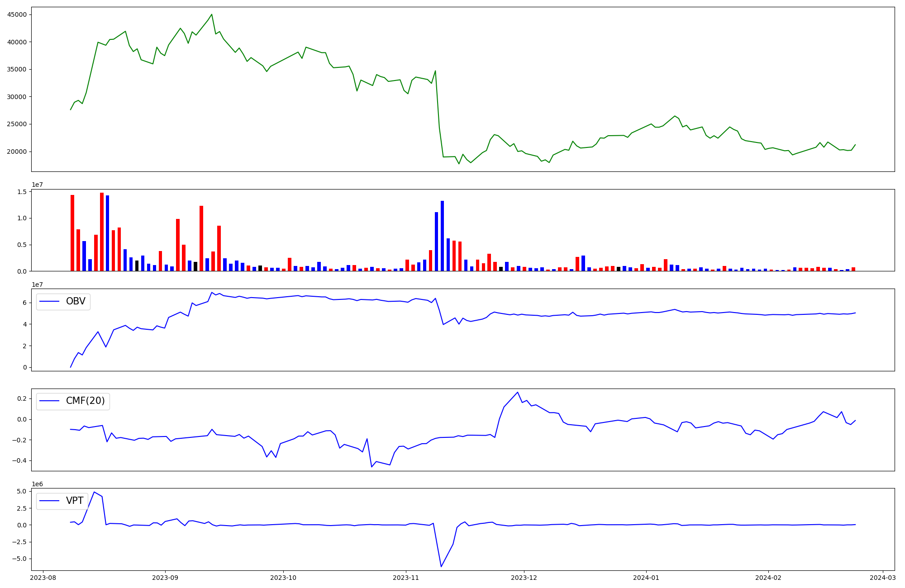Click the 2023-09 date tick label
Viewport: 905px width, 588px height.
pos(165,578)
